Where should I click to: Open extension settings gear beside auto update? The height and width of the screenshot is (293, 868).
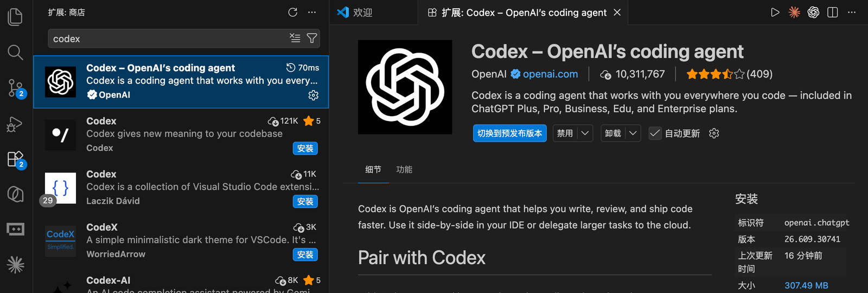coord(714,133)
